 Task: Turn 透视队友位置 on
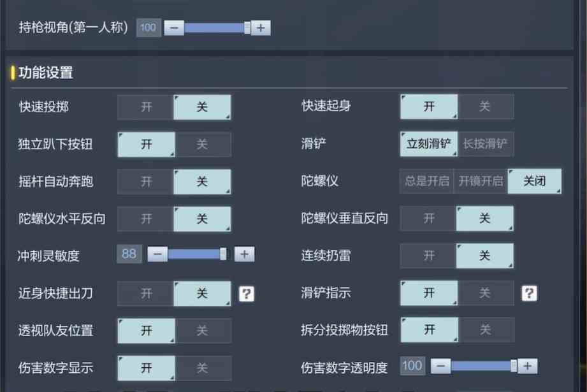[146, 331]
